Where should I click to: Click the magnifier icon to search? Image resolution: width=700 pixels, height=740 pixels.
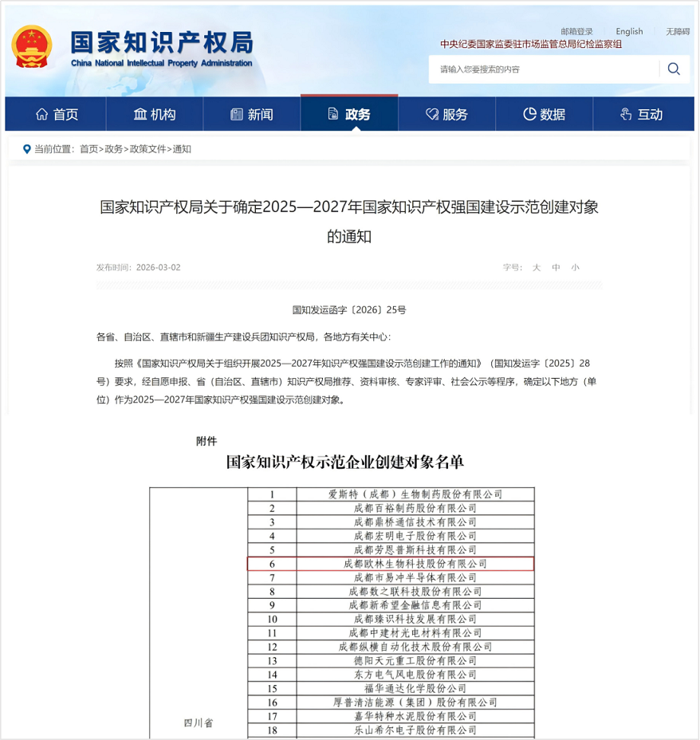674,69
